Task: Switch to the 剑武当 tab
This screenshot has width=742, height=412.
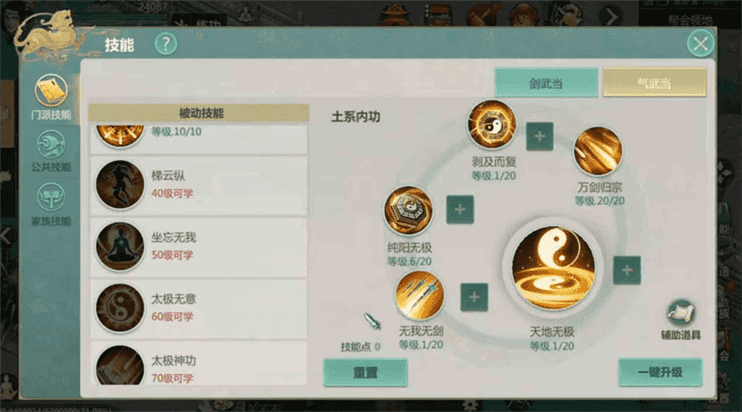Action: click(x=546, y=83)
